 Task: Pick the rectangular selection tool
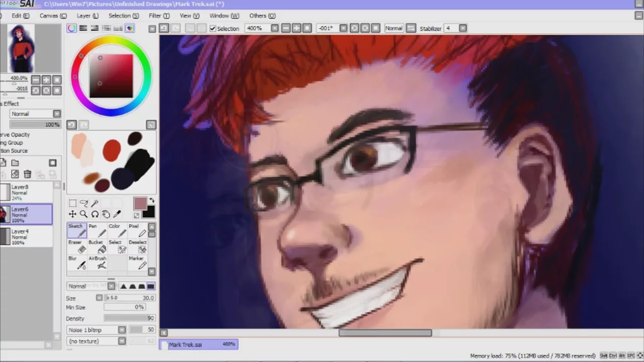[72, 203]
